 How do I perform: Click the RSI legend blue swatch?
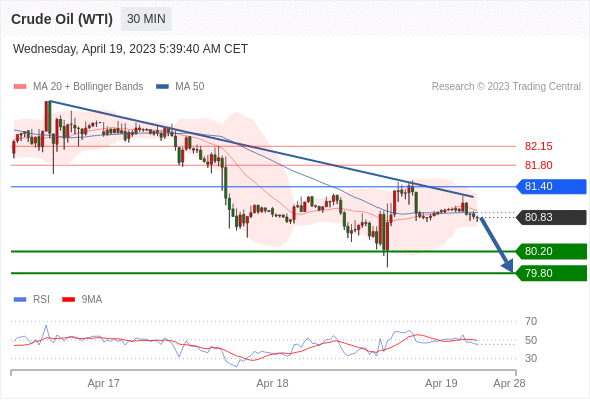[x=20, y=300]
